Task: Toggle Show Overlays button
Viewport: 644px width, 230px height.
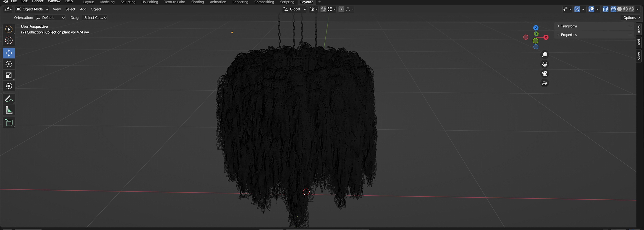Action: pyautogui.click(x=591, y=9)
